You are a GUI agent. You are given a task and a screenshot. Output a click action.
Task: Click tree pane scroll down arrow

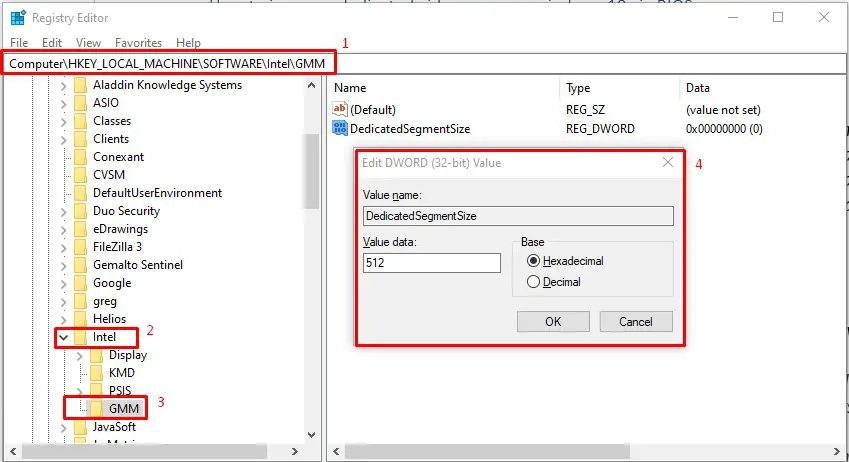(x=311, y=434)
